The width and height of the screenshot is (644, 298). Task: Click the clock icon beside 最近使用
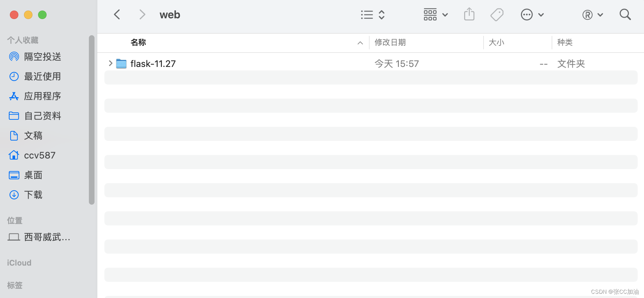[x=14, y=76]
